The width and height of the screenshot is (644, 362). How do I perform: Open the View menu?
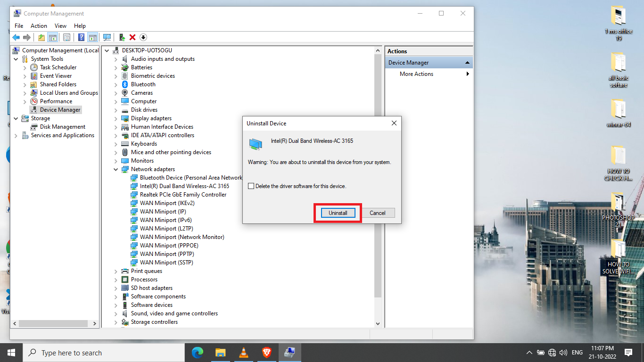click(x=60, y=26)
